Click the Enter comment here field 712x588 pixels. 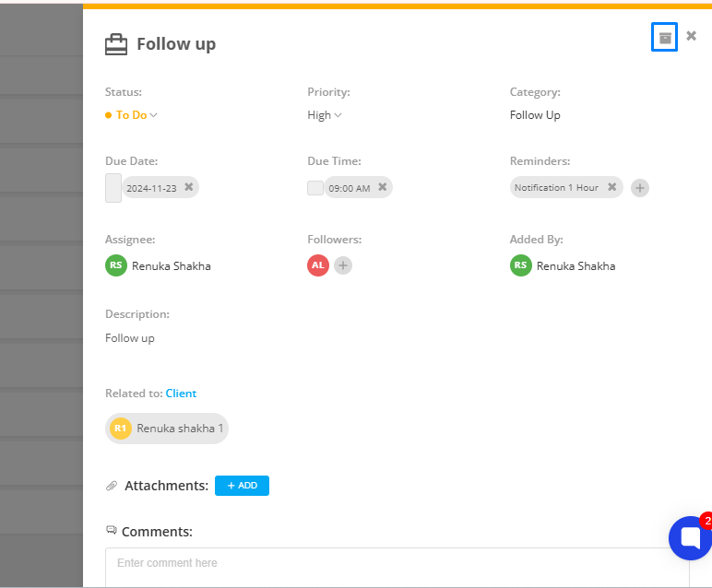(x=398, y=567)
